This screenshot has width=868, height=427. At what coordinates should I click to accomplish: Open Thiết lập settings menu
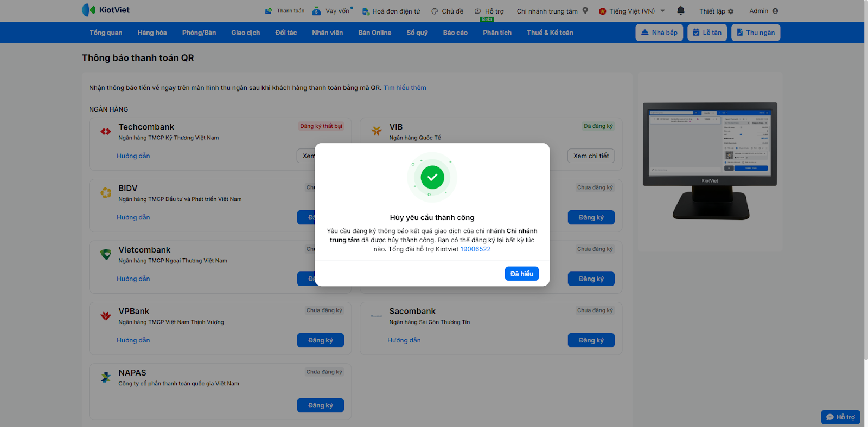(x=716, y=11)
